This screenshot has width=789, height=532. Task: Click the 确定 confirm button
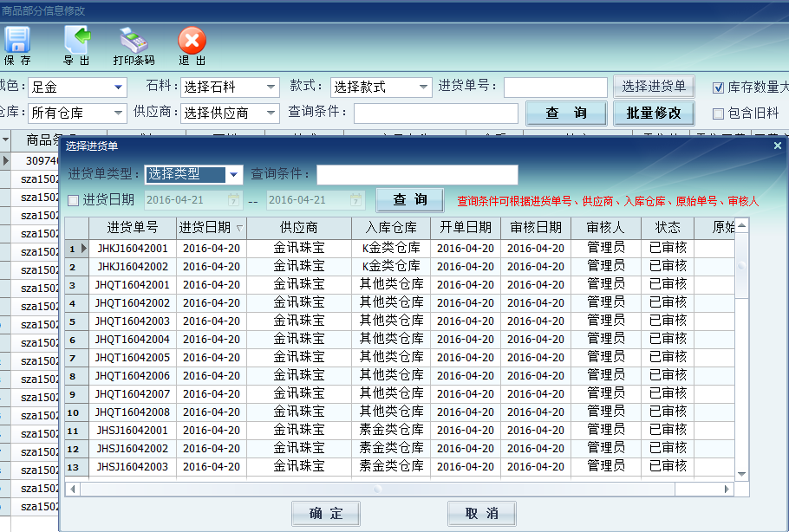(325, 513)
